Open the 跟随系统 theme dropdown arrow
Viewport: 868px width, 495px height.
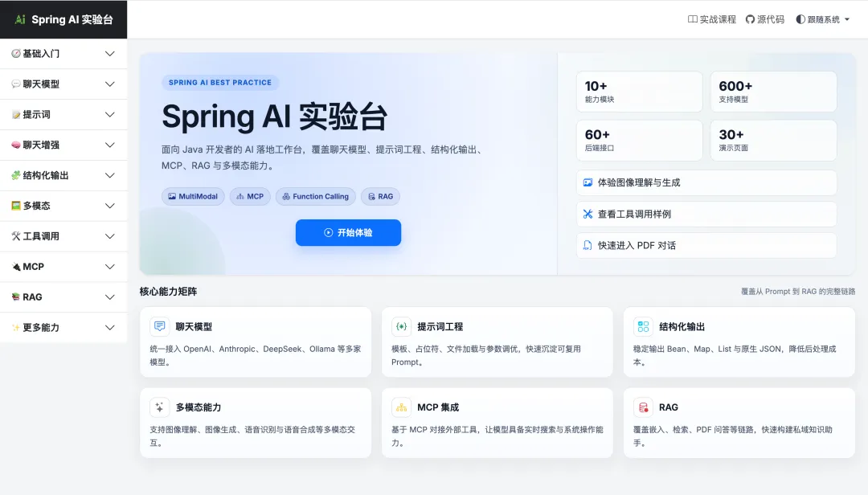pos(847,19)
